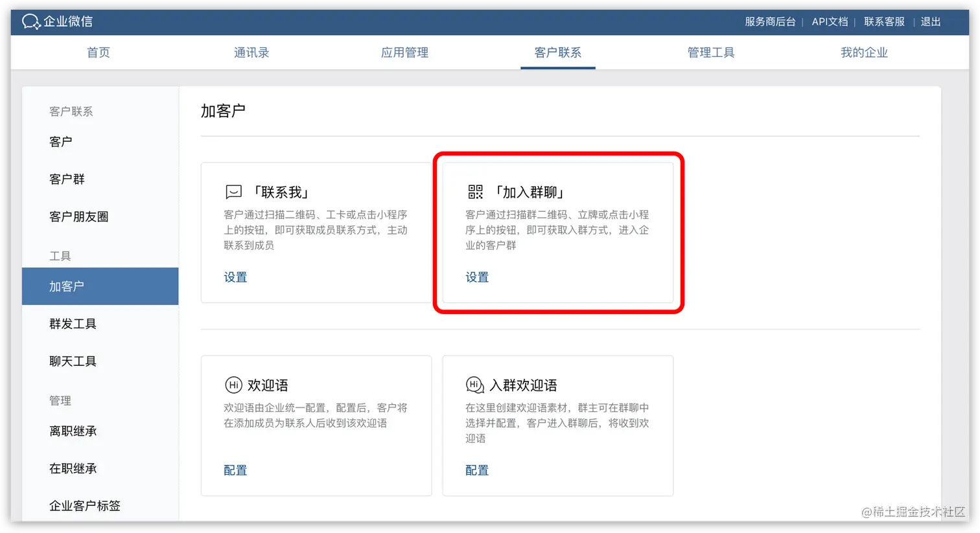The height and width of the screenshot is (533, 980).
Task: Click 联系客服 in the top bar
Action: 884,21
